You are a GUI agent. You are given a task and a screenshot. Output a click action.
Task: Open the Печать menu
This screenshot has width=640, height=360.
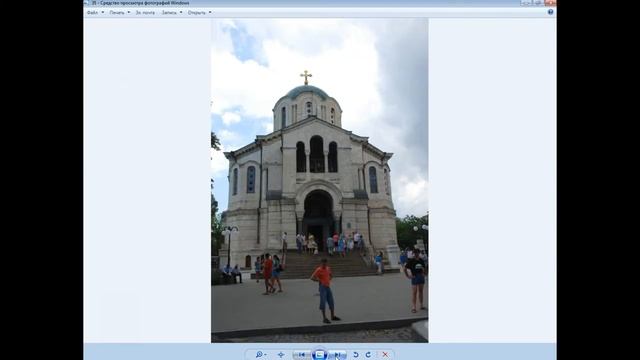[120, 13]
